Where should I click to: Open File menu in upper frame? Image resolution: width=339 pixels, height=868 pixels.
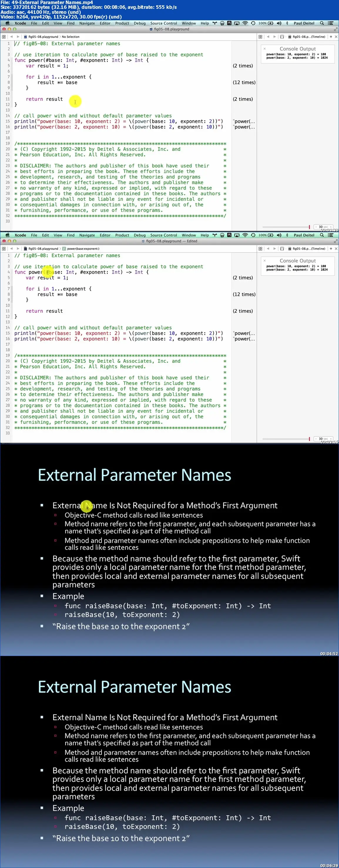34,23
